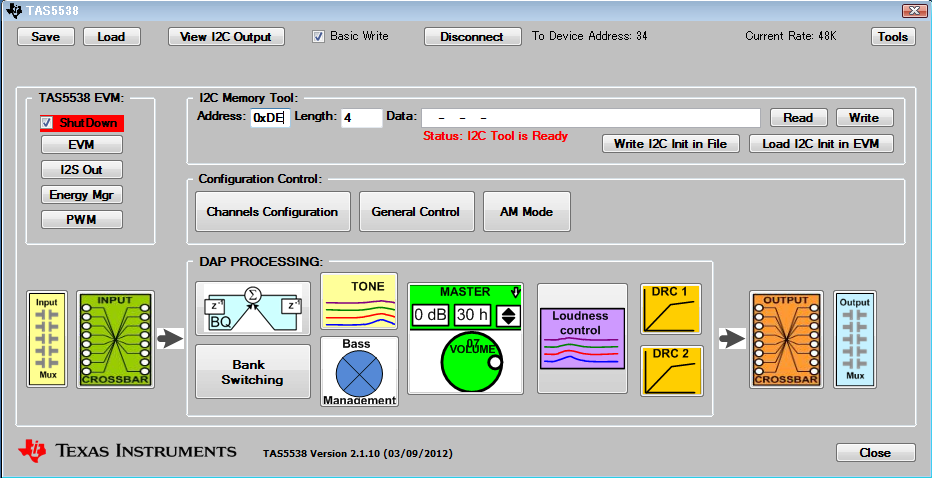Click the Disconnect button
Image resolution: width=932 pixels, height=478 pixels.
[x=472, y=37]
